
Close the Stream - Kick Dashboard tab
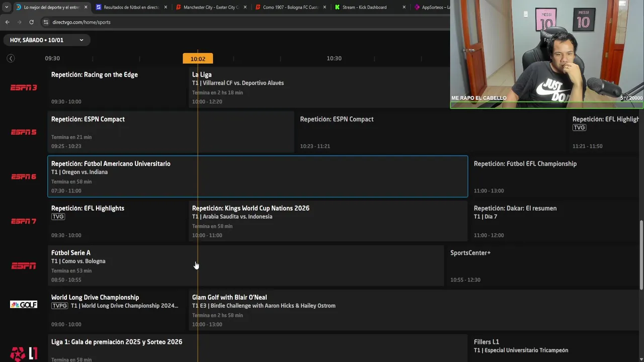[404, 7]
